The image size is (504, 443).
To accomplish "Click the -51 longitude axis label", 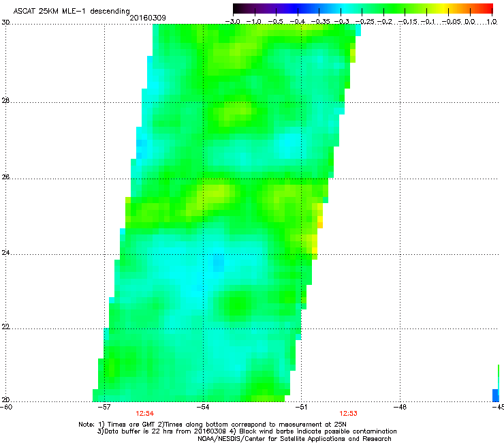I will point(301,407).
